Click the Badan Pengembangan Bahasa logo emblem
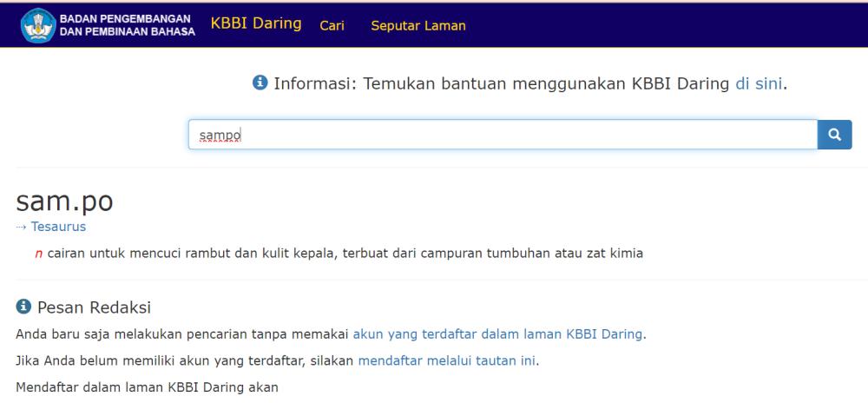Screen dimensions: 868x403 point(38,25)
